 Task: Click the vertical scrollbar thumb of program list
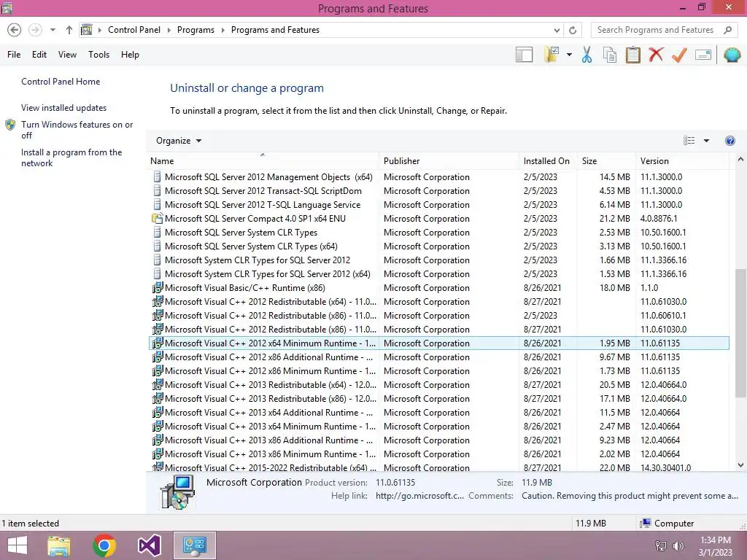click(740, 332)
